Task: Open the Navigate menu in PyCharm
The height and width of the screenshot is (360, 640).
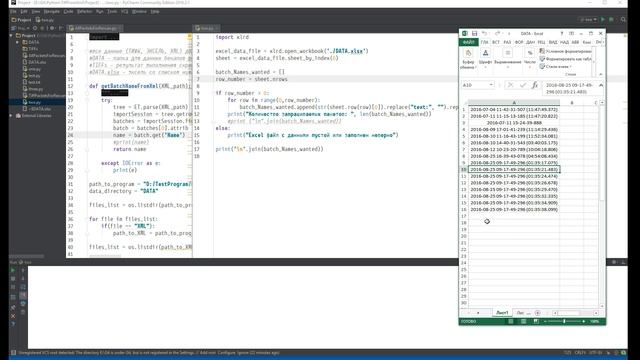Action: coord(51,11)
